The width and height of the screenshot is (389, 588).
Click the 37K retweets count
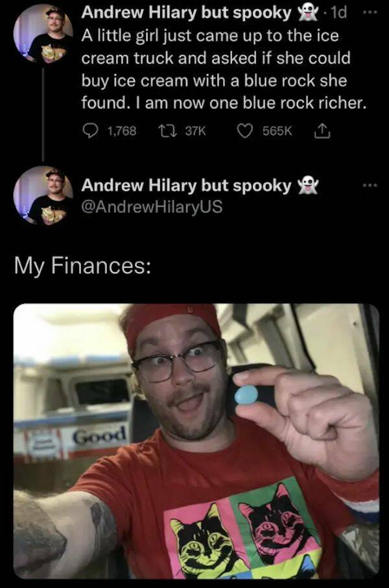coord(196,131)
